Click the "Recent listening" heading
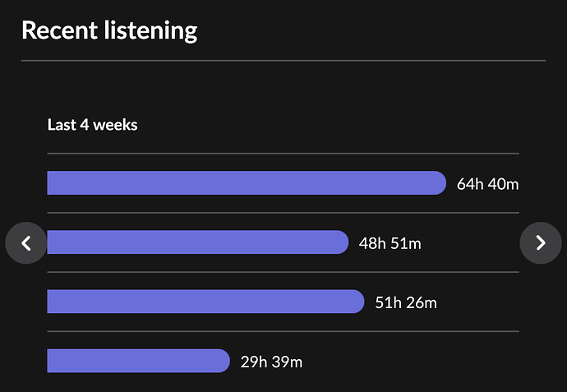 (x=109, y=30)
